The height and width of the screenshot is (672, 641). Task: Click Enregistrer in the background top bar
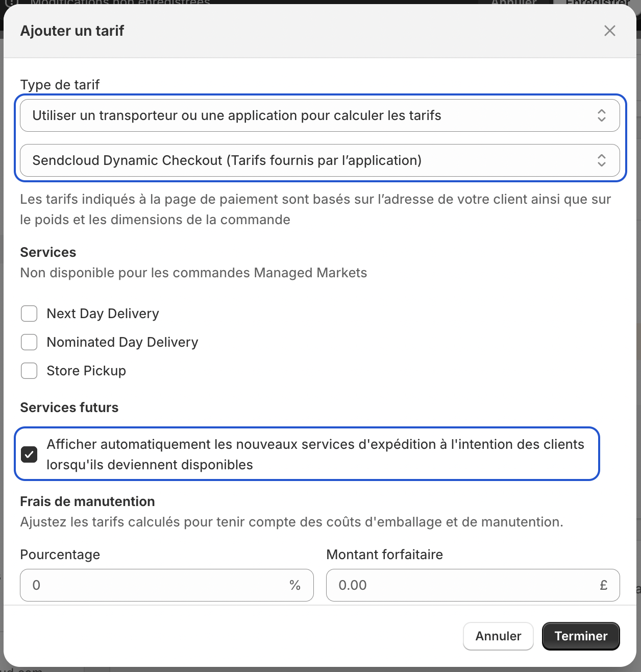tap(598, 3)
